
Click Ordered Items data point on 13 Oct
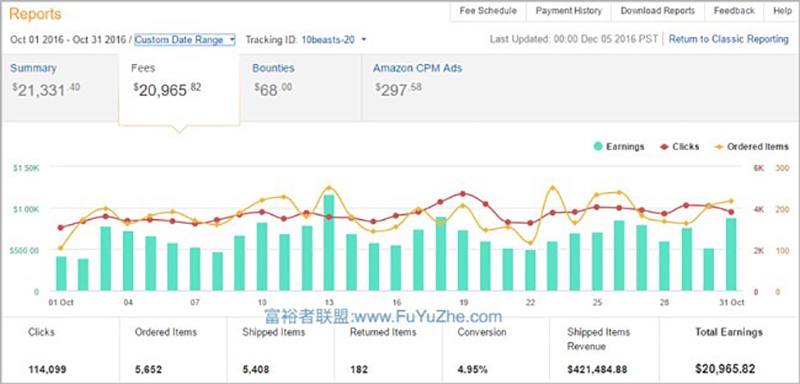coord(329,188)
